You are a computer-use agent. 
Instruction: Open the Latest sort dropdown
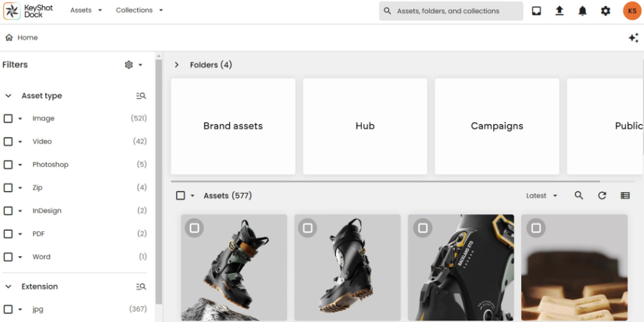coord(541,196)
